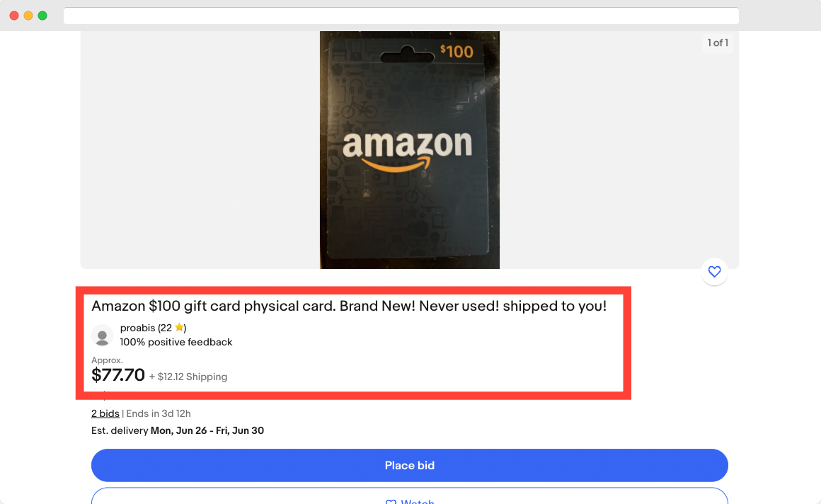Click the red circle in window corner
821x504 pixels.
(13, 15)
